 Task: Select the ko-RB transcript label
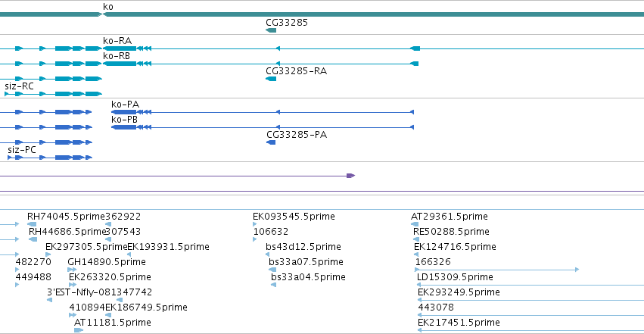(x=117, y=55)
